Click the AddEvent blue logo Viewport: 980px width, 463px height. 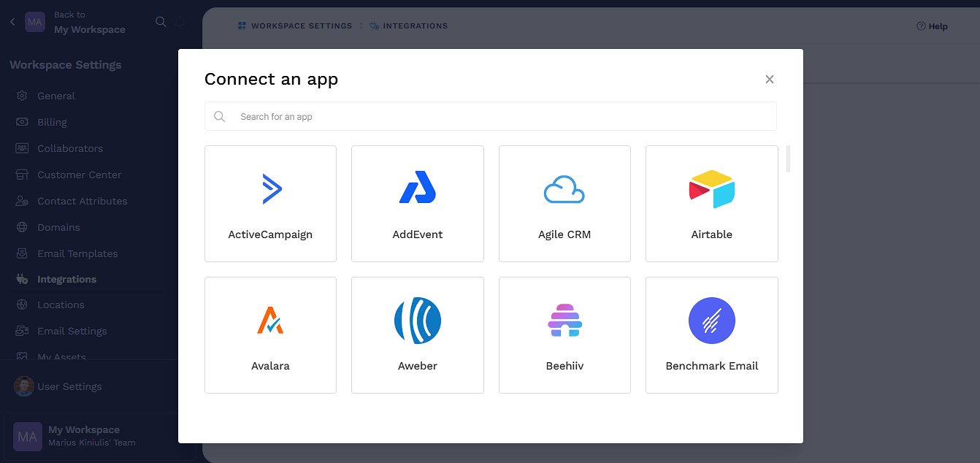click(418, 187)
